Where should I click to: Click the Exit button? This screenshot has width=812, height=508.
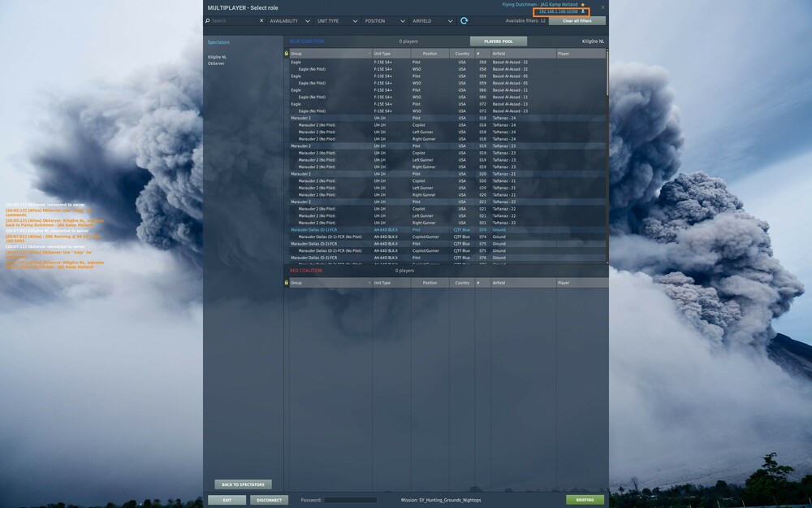point(227,500)
